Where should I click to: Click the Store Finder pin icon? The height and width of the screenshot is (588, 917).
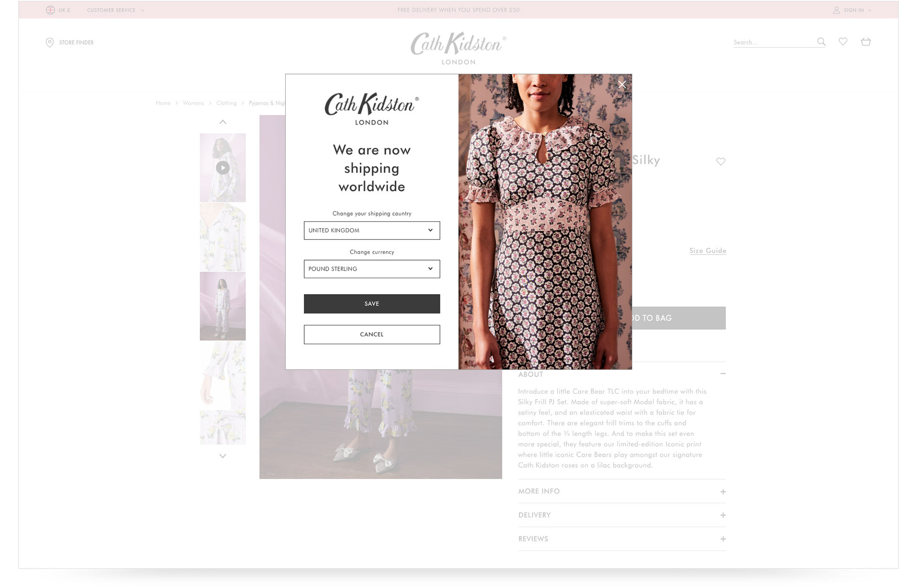click(x=50, y=42)
